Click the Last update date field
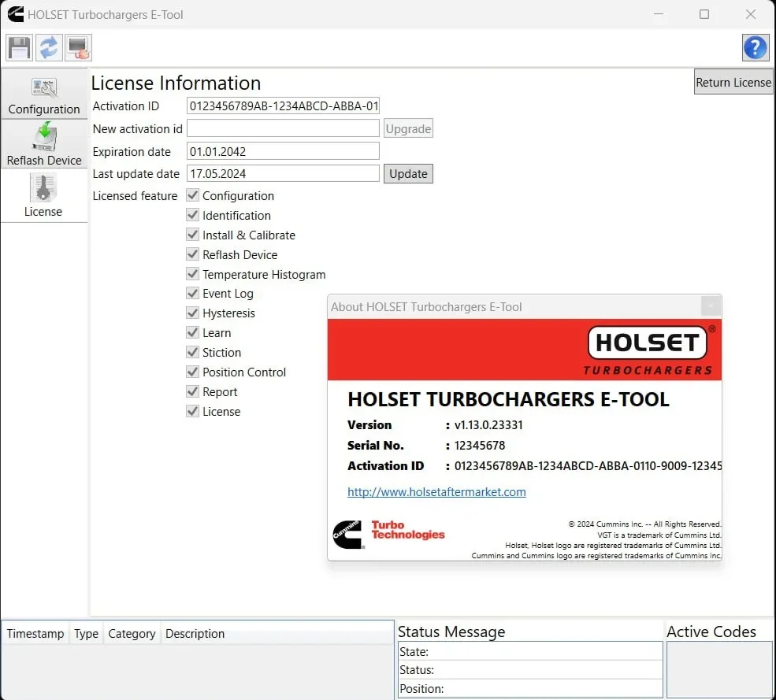The width and height of the screenshot is (776, 700). click(x=283, y=173)
